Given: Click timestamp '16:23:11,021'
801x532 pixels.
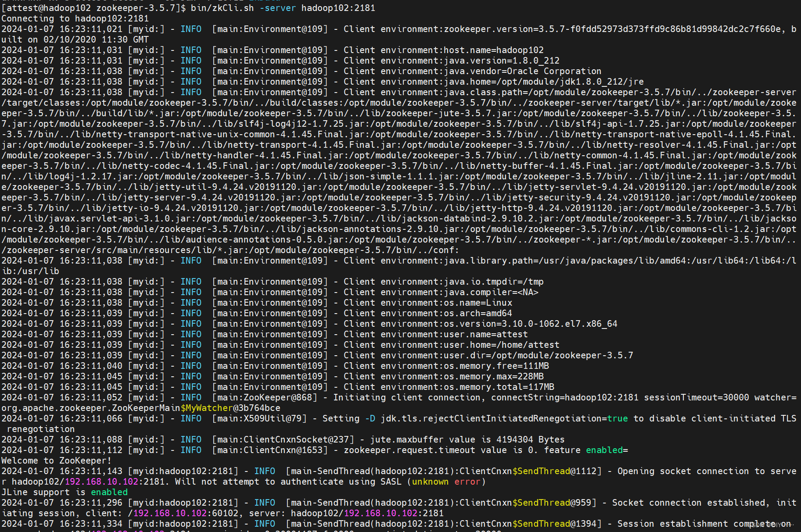Looking at the screenshot, I should pyautogui.click(x=91, y=29).
